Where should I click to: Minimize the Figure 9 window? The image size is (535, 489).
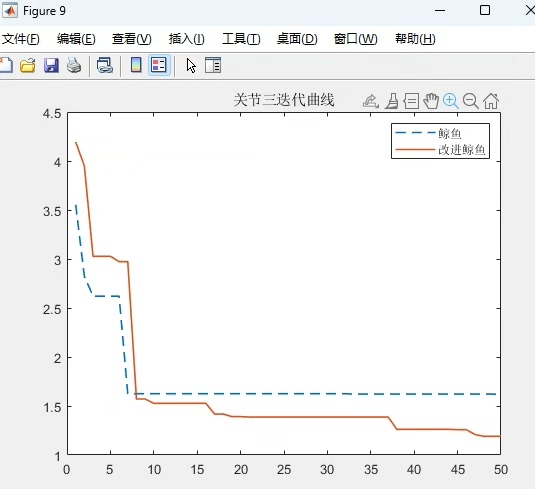coord(440,11)
